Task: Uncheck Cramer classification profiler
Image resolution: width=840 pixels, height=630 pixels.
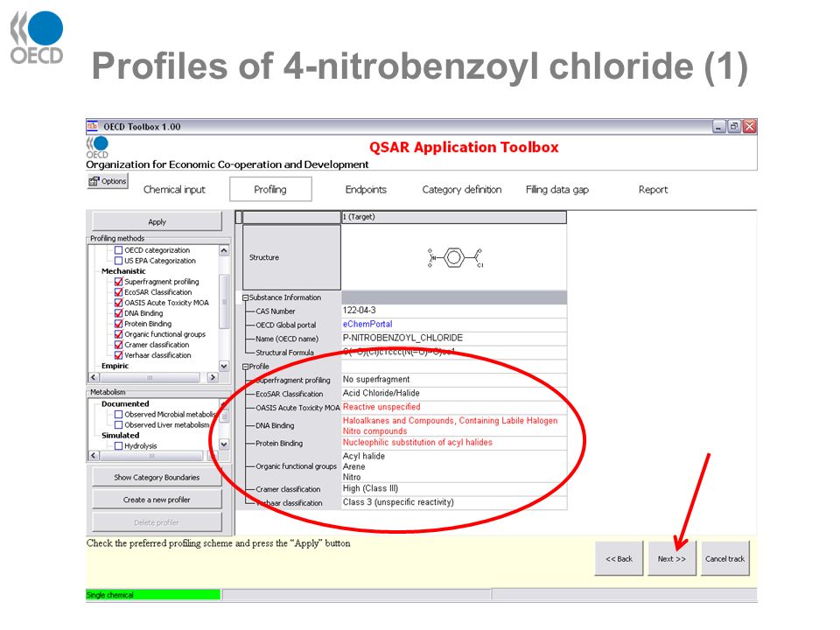Action: click(x=118, y=345)
